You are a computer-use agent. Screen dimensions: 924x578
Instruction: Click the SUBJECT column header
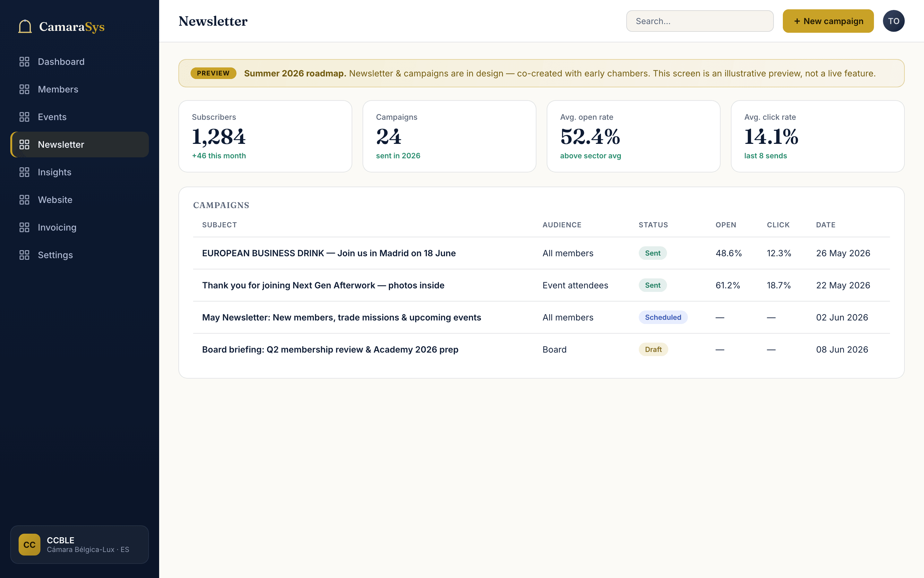219,225
